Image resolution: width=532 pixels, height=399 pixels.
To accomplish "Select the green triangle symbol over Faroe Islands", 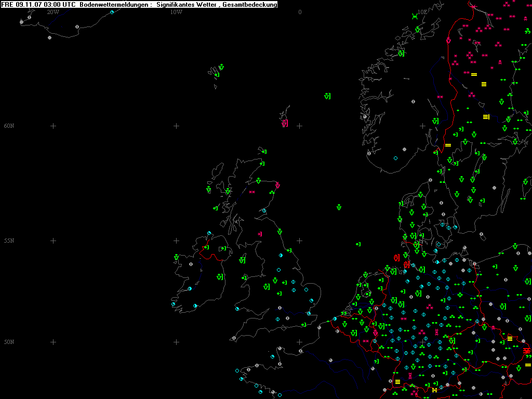I will [221, 67].
